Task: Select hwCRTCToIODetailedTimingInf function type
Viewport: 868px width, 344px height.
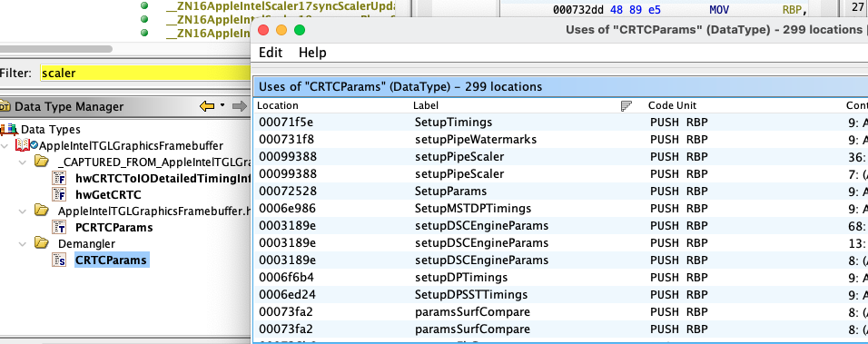Action: [x=163, y=179]
